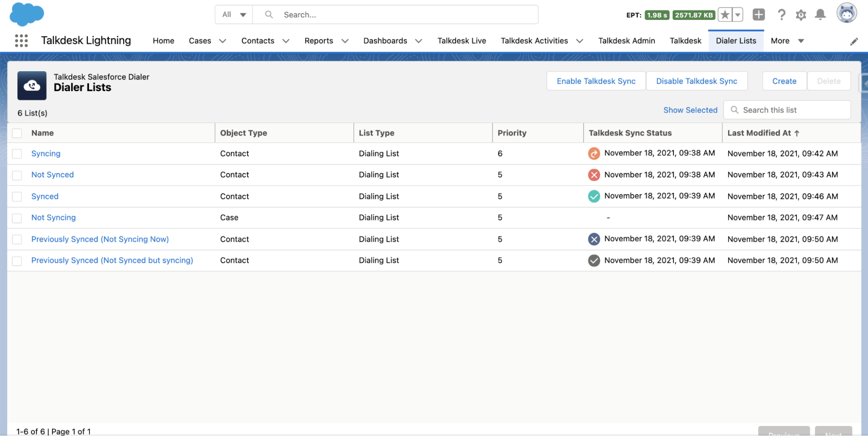Click the pencil edit navigation icon
Viewport: 868px width, 436px height.
pyautogui.click(x=854, y=41)
